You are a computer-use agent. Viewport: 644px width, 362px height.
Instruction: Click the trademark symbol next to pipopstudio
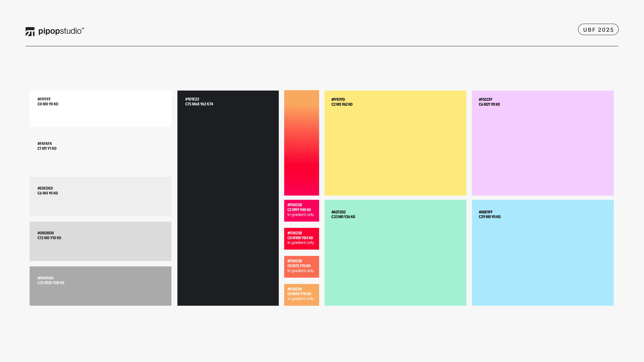83,28
